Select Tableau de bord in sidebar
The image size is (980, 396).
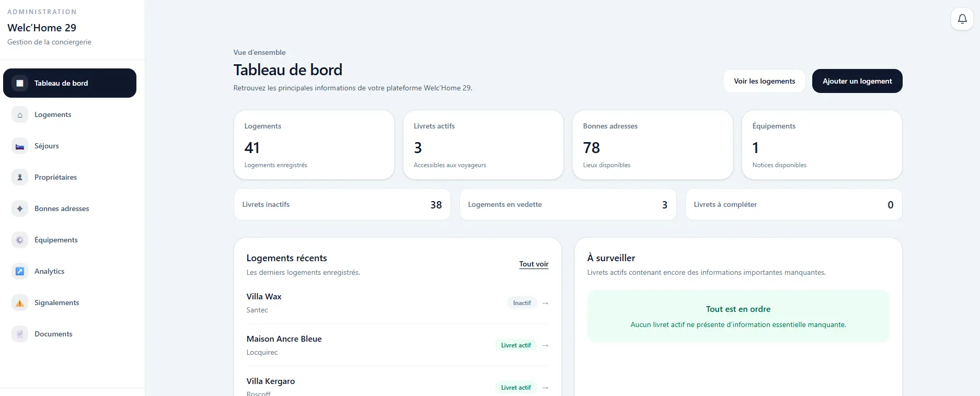[x=70, y=83]
